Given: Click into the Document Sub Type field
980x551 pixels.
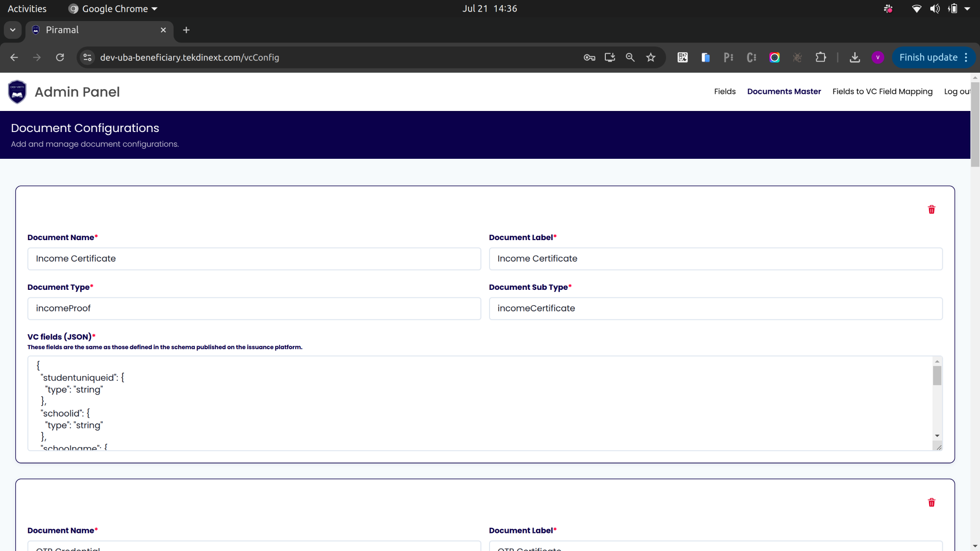Looking at the screenshot, I should click(715, 309).
